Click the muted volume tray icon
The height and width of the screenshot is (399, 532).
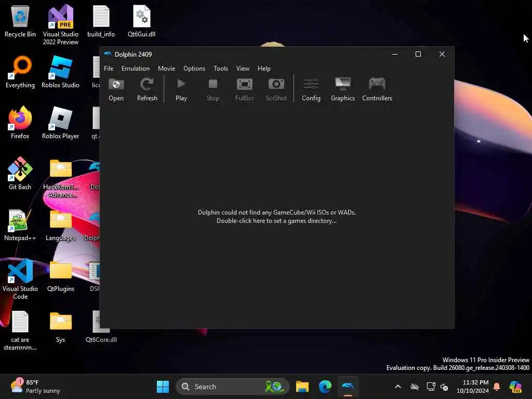click(x=444, y=387)
